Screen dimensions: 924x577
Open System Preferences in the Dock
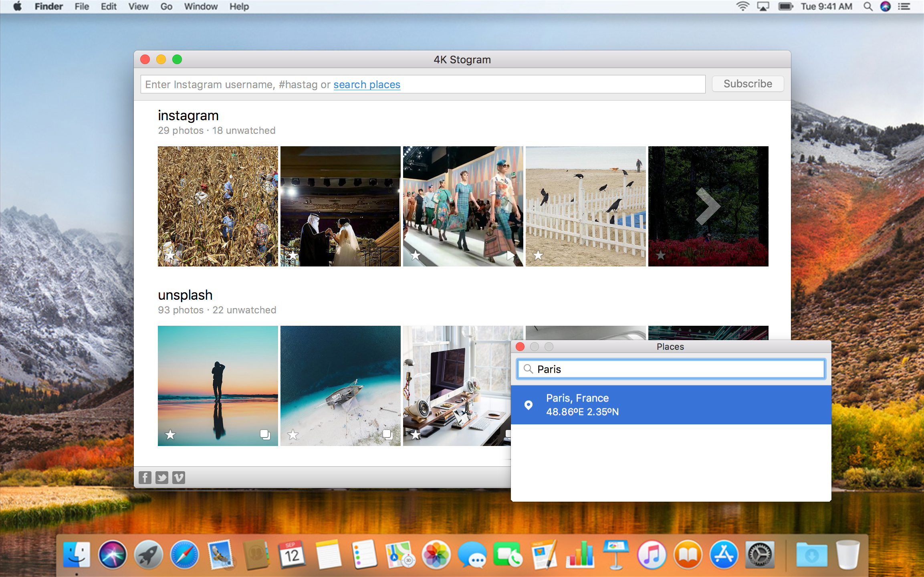point(760,555)
